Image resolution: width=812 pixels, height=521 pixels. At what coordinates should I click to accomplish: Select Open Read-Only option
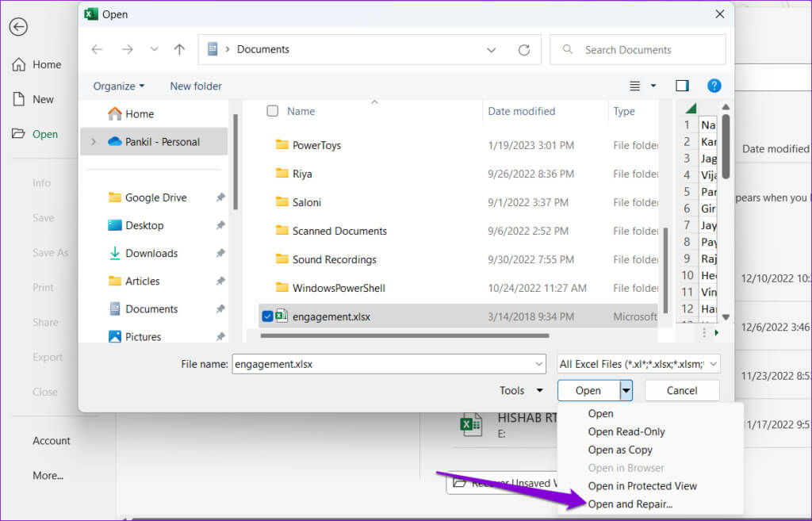tap(626, 431)
